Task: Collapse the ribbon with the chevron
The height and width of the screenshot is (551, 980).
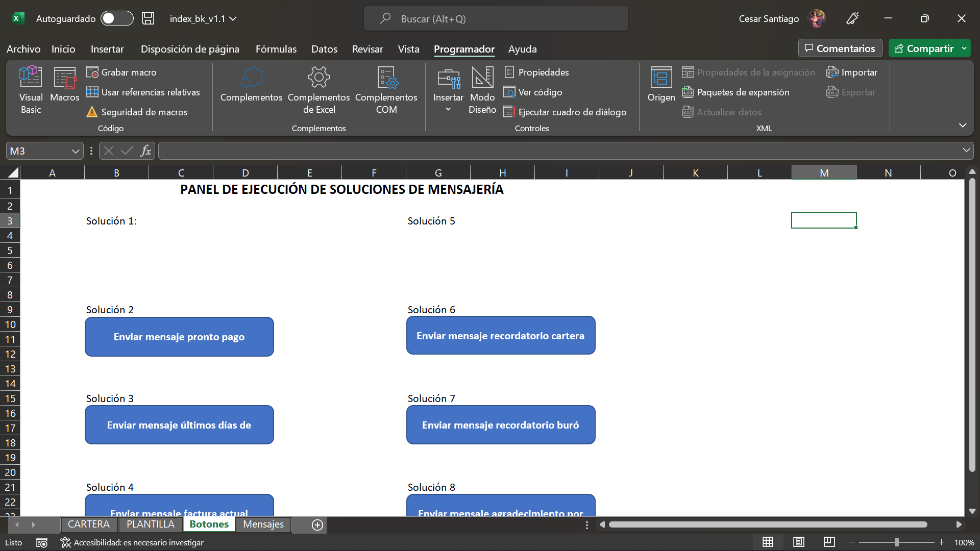Action: [x=963, y=125]
